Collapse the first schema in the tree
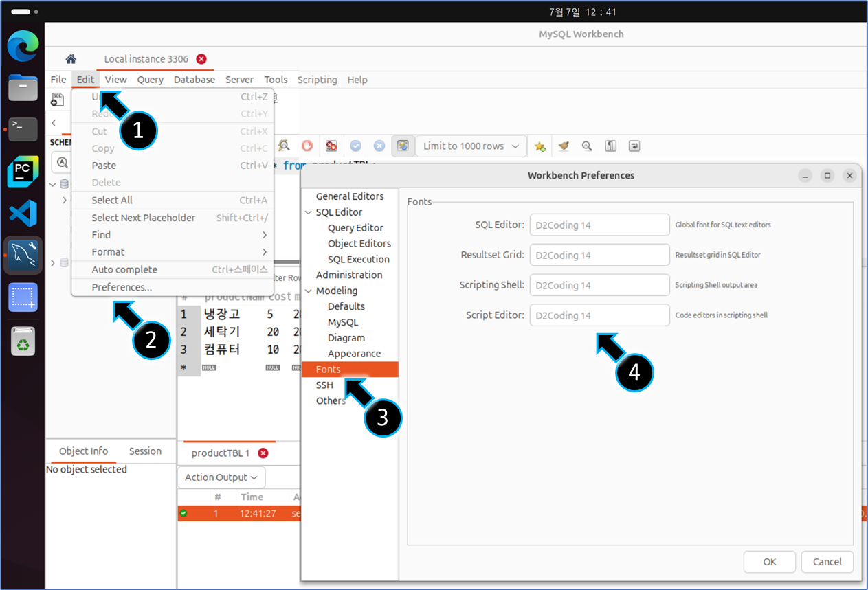The image size is (868, 590). (54, 184)
